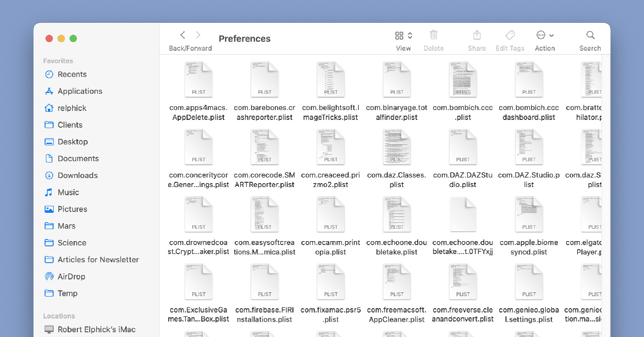The height and width of the screenshot is (337, 644).
Task: Open the View icon grid switcher
Action: [x=404, y=35]
